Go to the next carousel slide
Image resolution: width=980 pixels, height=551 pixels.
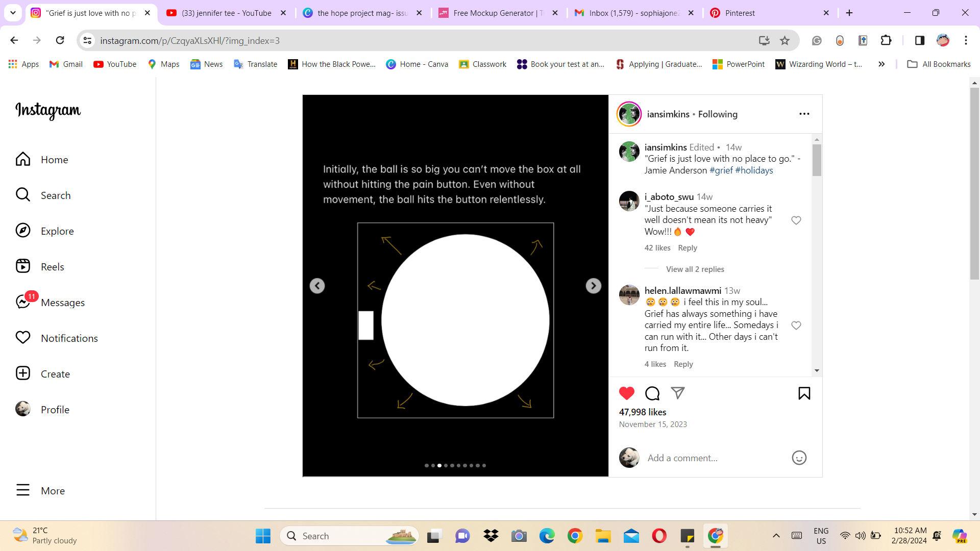[593, 286]
